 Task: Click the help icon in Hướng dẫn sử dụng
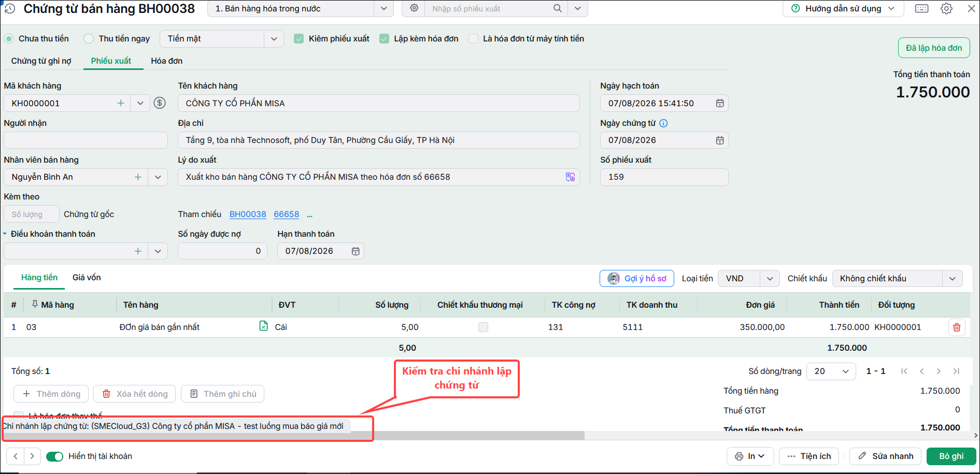click(796, 8)
